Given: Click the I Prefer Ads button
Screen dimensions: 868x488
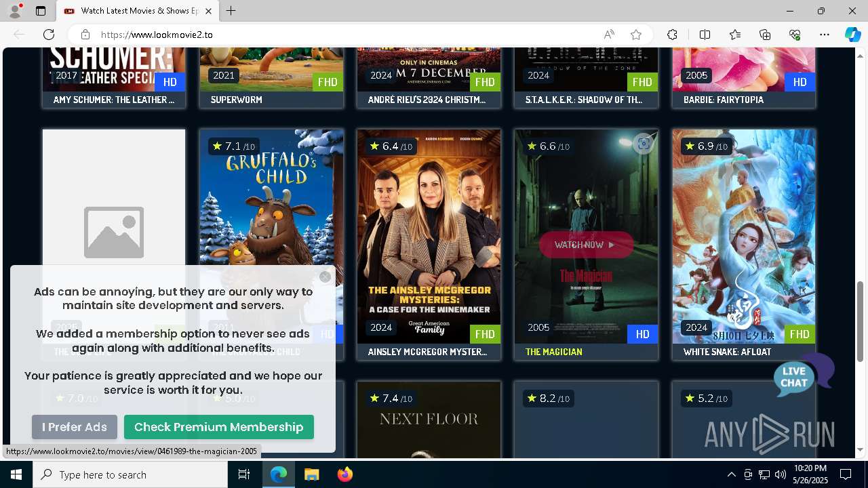Looking at the screenshot, I should (75, 427).
